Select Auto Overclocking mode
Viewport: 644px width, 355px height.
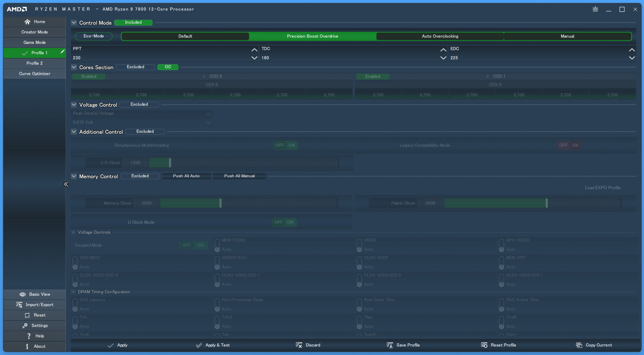[440, 36]
